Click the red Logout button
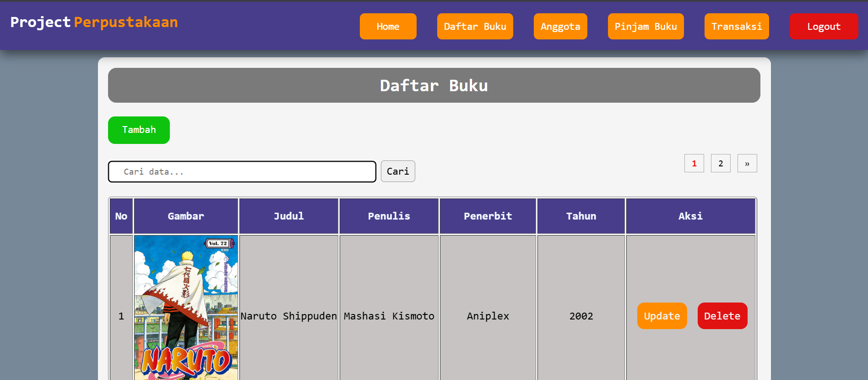868x380 pixels. click(824, 27)
